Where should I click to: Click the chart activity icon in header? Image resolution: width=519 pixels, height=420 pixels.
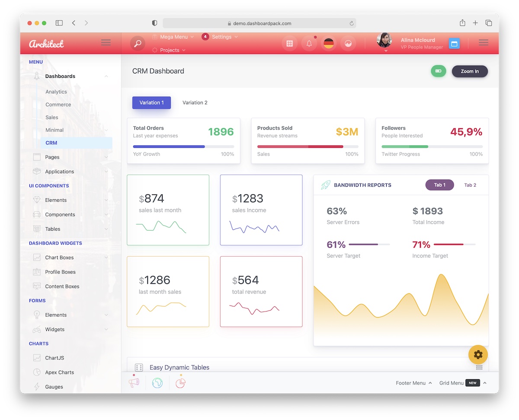click(348, 43)
